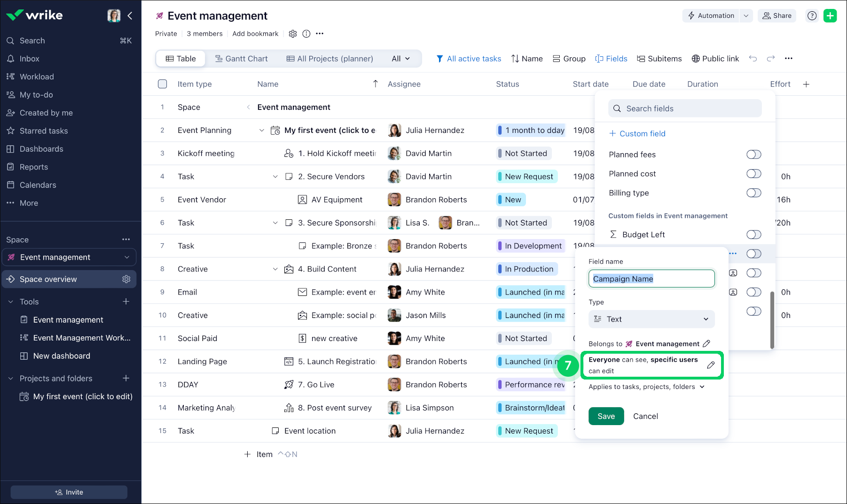Tick the select-all checkbox in table header

tap(163, 84)
